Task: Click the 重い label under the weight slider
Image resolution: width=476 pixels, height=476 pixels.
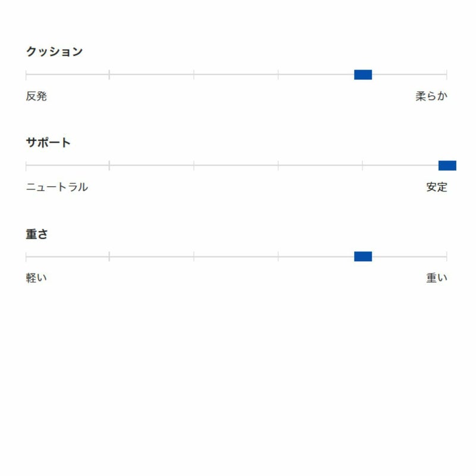Action: 436,278
